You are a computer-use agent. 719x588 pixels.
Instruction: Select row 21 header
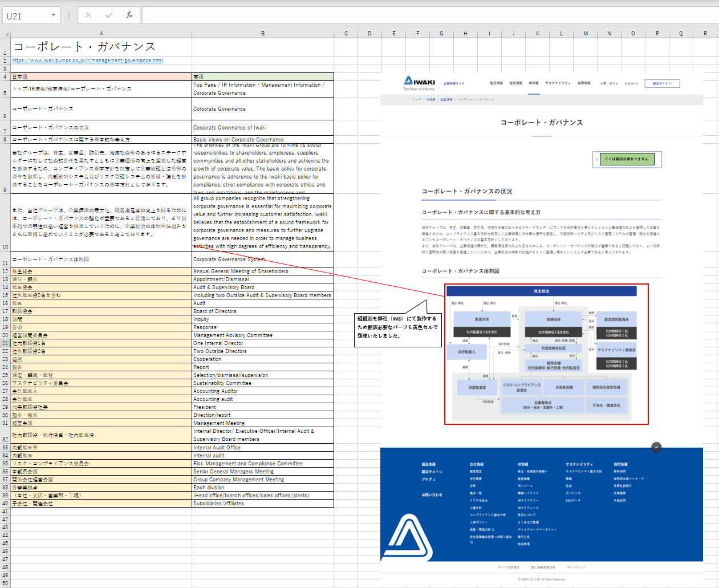(x=5, y=343)
